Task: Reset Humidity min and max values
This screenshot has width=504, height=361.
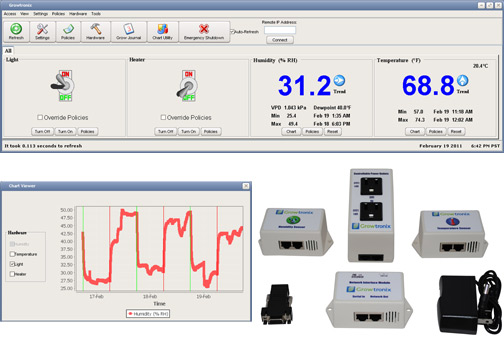Action: coord(333,131)
